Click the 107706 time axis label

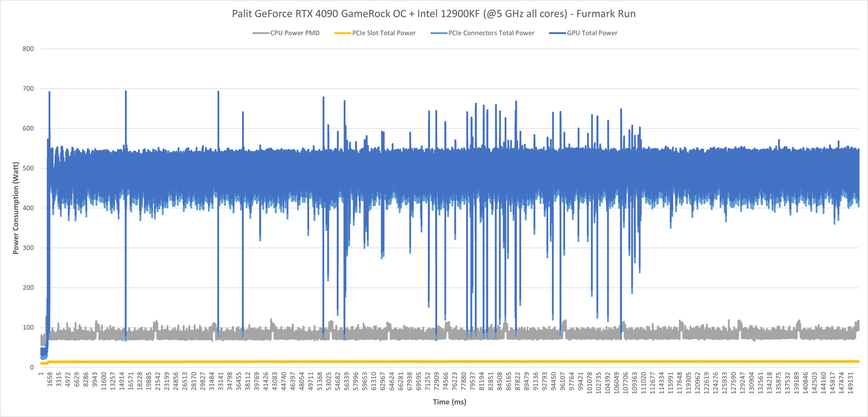[626, 383]
